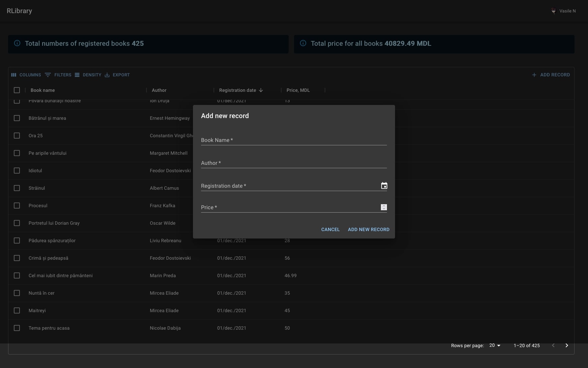Click the Price, MDL column header

coord(298,90)
